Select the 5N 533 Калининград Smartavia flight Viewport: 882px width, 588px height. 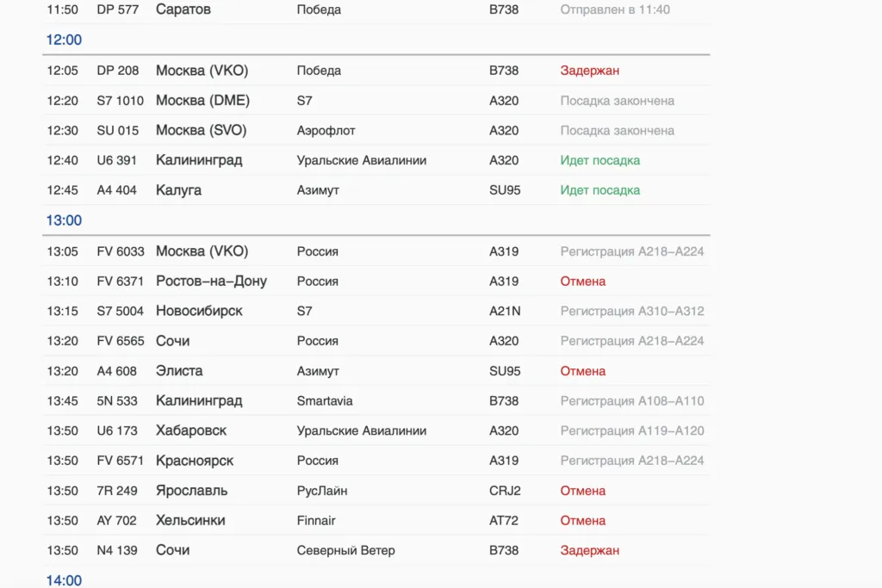pos(376,401)
